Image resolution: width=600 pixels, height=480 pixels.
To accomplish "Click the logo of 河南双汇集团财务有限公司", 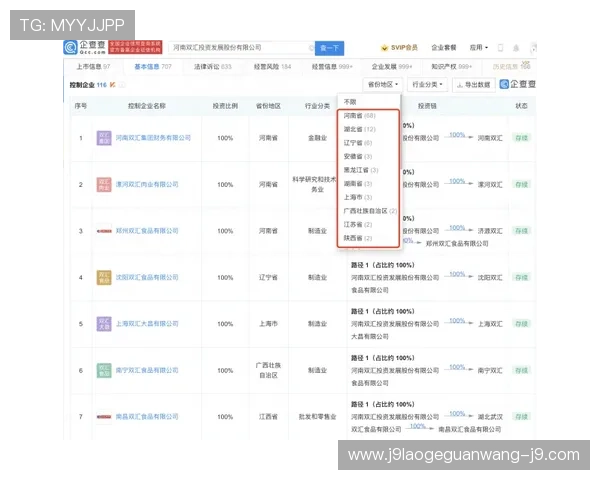I will click(x=104, y=138).
